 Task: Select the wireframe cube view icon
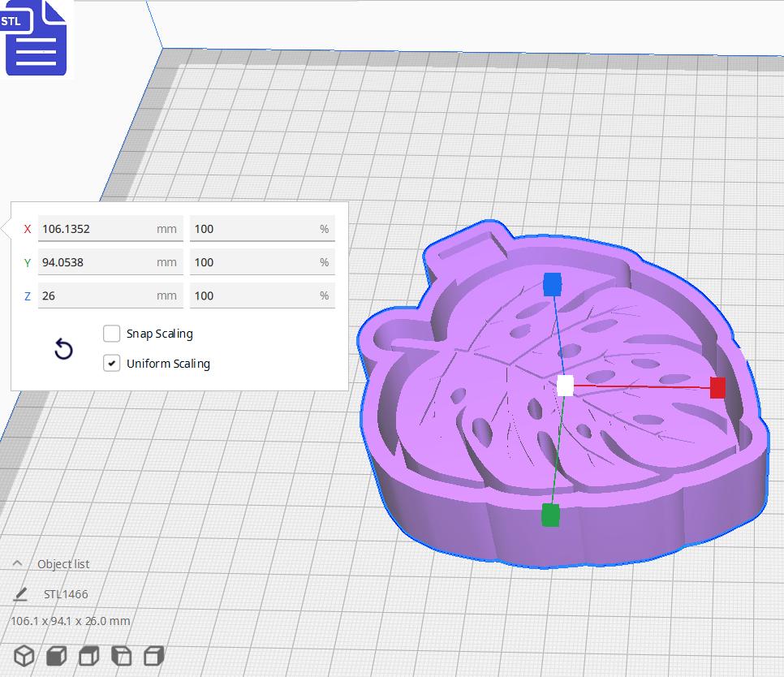[x=24, y=656]
